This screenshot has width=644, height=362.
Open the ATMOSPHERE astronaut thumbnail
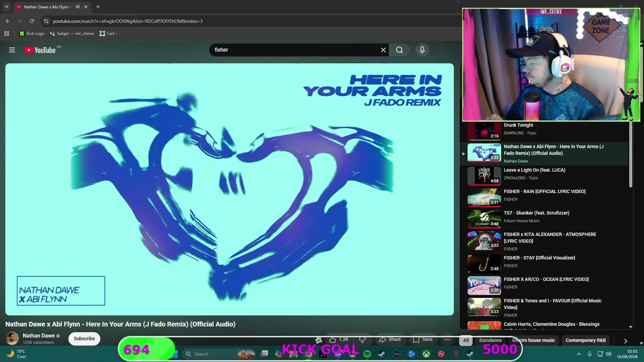[484, 240]
